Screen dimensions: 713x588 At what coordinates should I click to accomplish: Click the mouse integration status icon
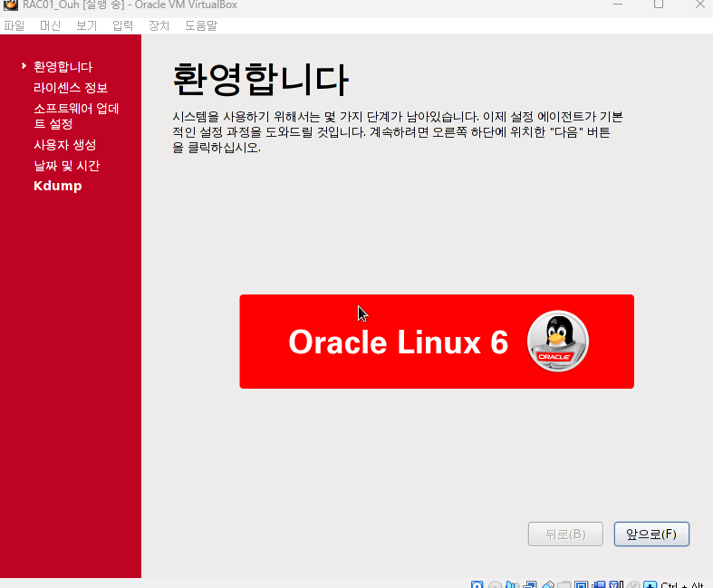coord(633,584)
